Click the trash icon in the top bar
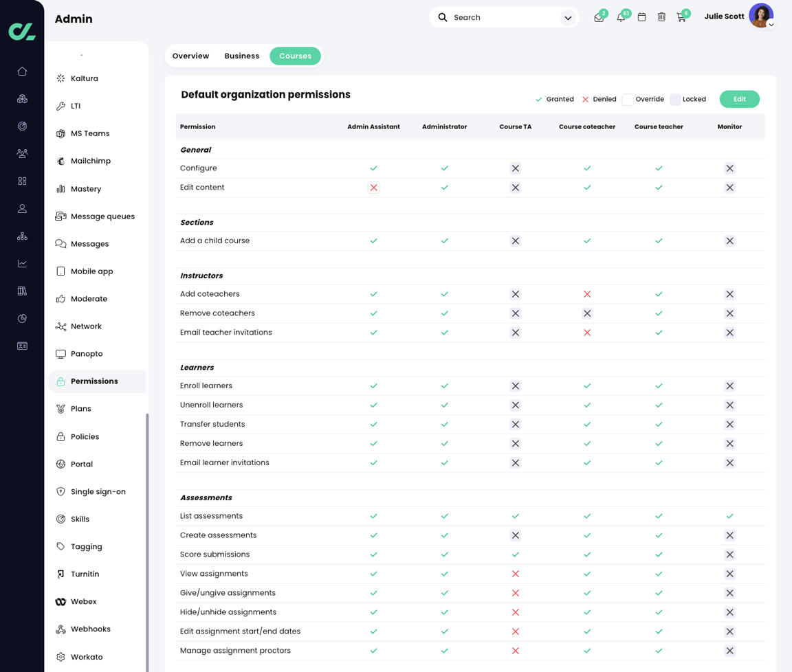The width and height of the screenshot is (792, 672). 661,16
